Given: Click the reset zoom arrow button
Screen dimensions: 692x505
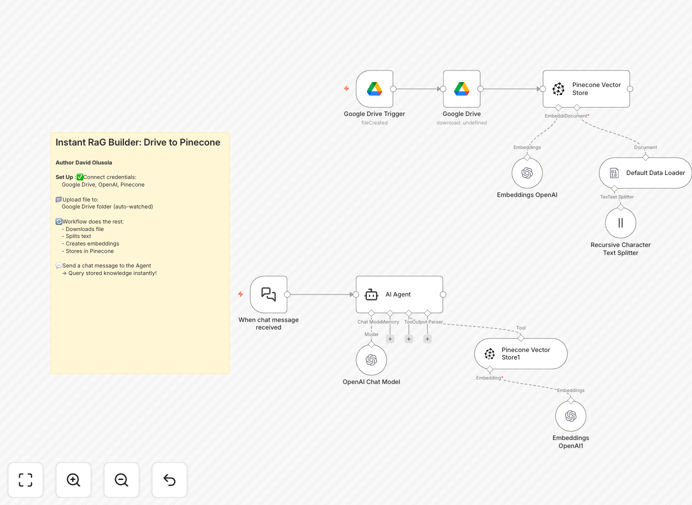Looking at the screenshot, I should pyautogui.click(x=169, y=480).
